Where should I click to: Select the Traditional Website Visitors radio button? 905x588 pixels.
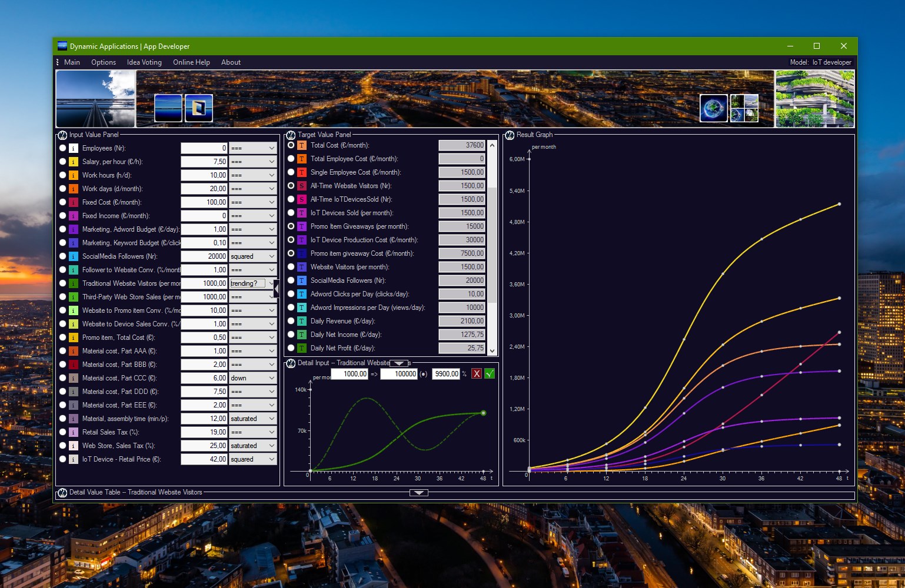pos(62,283)
